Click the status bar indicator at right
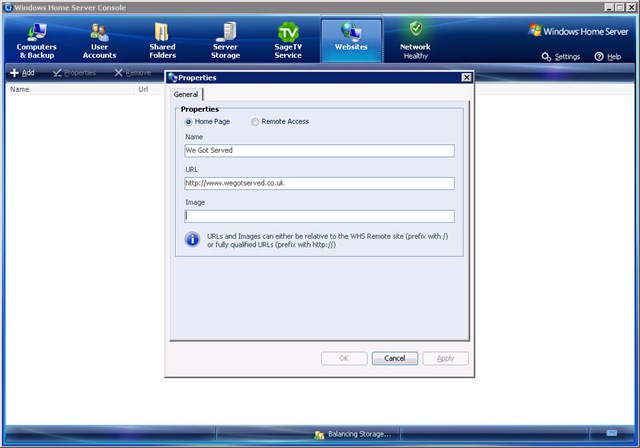 tap(611, 433)
